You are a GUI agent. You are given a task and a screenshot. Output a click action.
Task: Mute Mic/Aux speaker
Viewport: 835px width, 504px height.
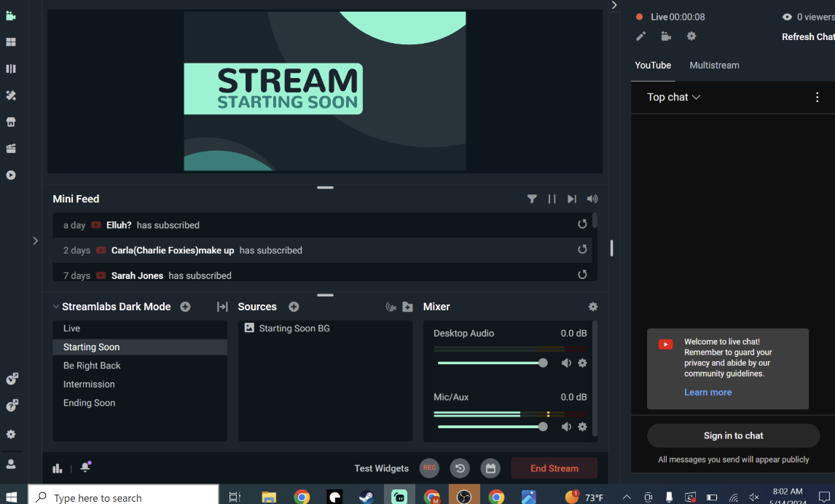click(x=566, y=428)
